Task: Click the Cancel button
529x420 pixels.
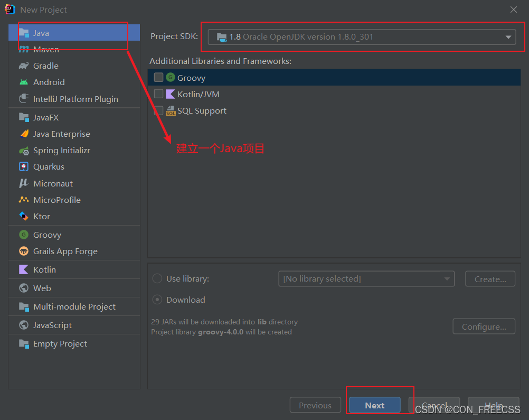Action: pyautogui.click(x=434, y=405)
